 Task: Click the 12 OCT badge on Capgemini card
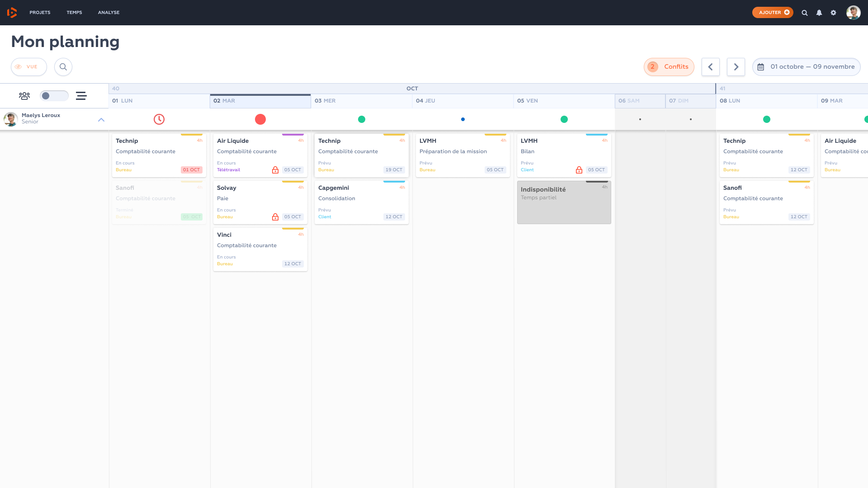click(394, 217)
